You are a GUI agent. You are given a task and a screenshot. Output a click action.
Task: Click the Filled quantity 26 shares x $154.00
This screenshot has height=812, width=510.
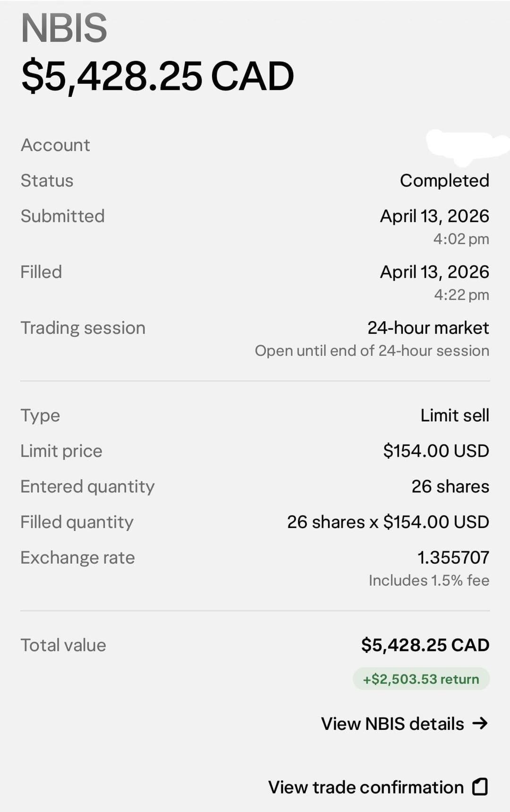[388, 522]
